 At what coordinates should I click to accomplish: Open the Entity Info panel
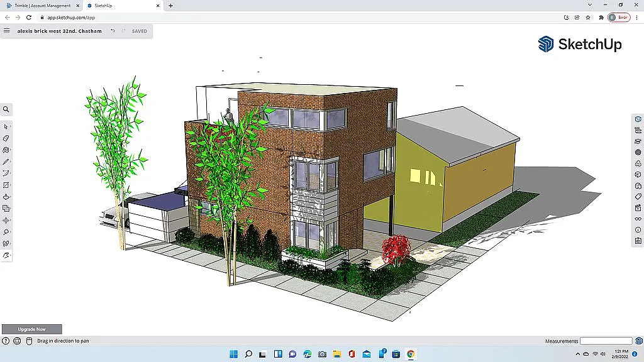tap(638, 119)
